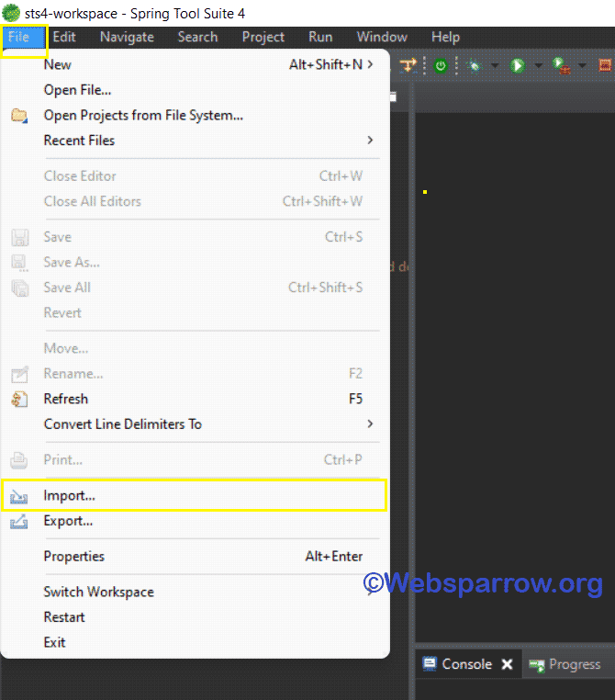Expand Convert Line Delimiters To submenu
The width and height of the screenshot is (615, 700).
pos(370,424)
